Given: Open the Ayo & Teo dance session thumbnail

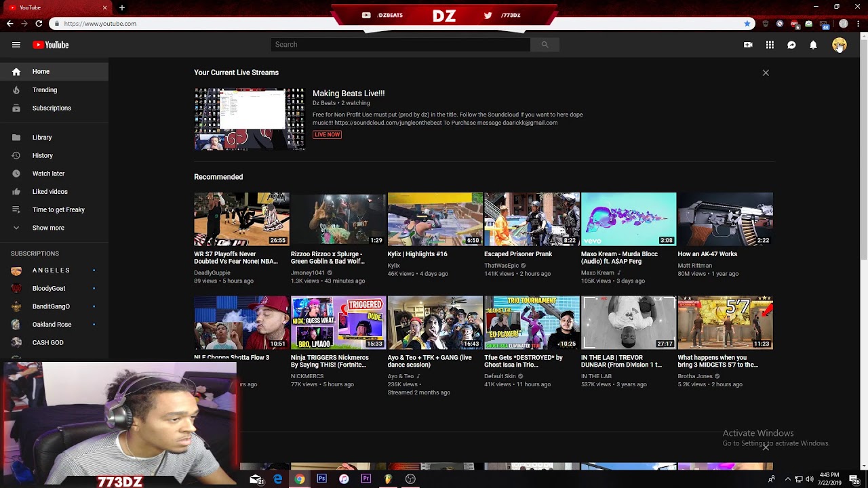Looking at the screenshot, I should tap(435, 323).
